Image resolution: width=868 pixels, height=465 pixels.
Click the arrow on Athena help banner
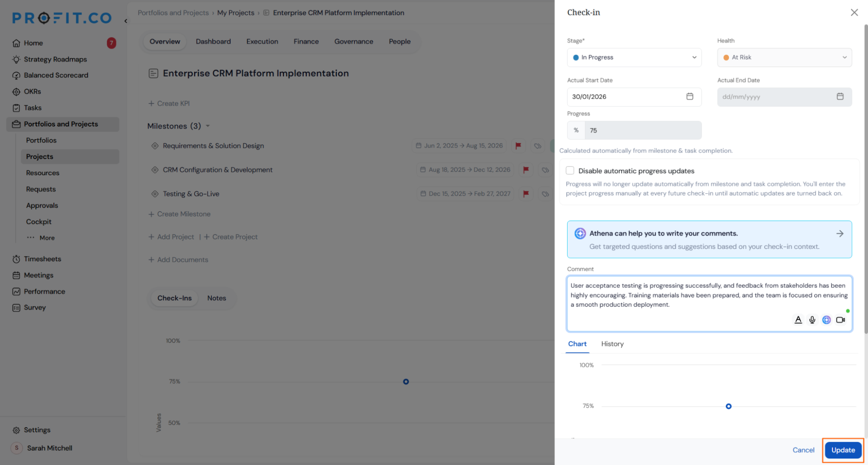(840, 233)
